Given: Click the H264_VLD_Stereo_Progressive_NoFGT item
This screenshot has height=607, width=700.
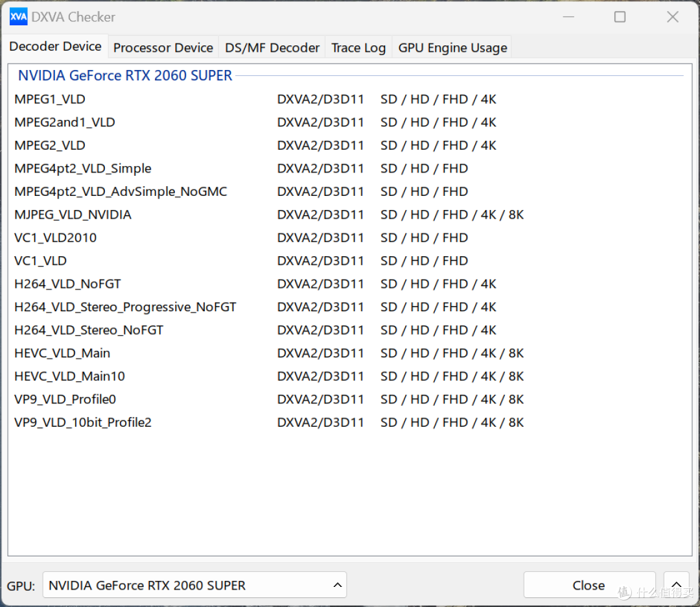Looking at the screenshot, I should click(125, 307).
